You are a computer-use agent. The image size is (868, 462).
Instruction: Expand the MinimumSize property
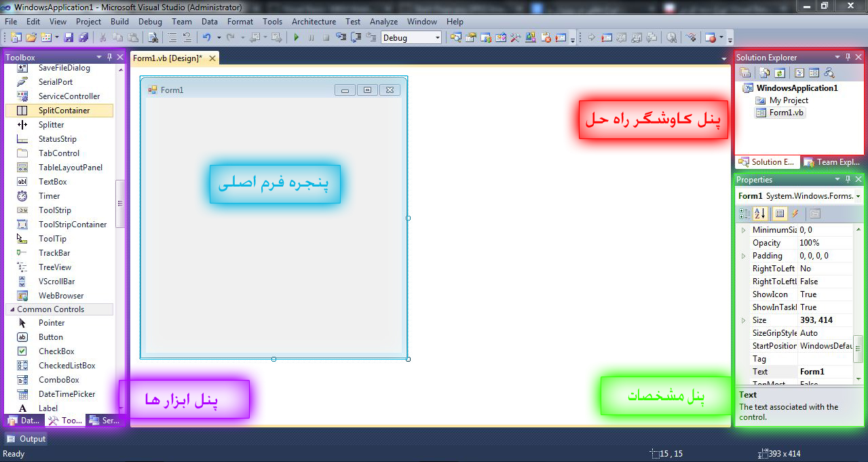point(743,230)
